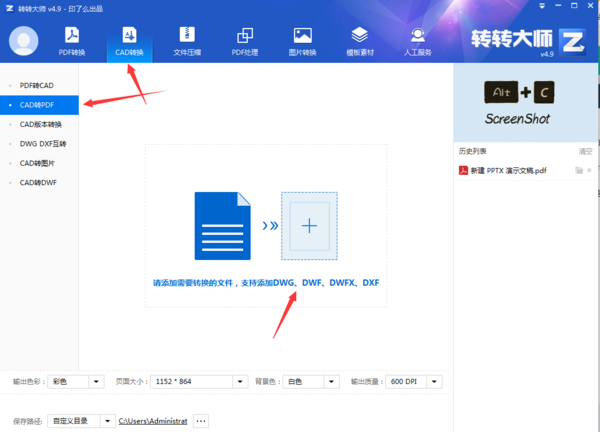Click 清空 to clear history list
Image resolution: width=600 pixels, height=432 pixels.
585,152
